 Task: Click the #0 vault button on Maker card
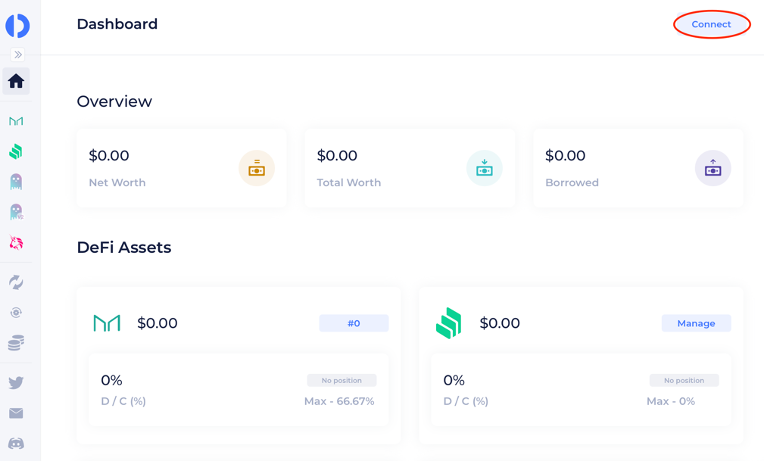tap(354, 323)
